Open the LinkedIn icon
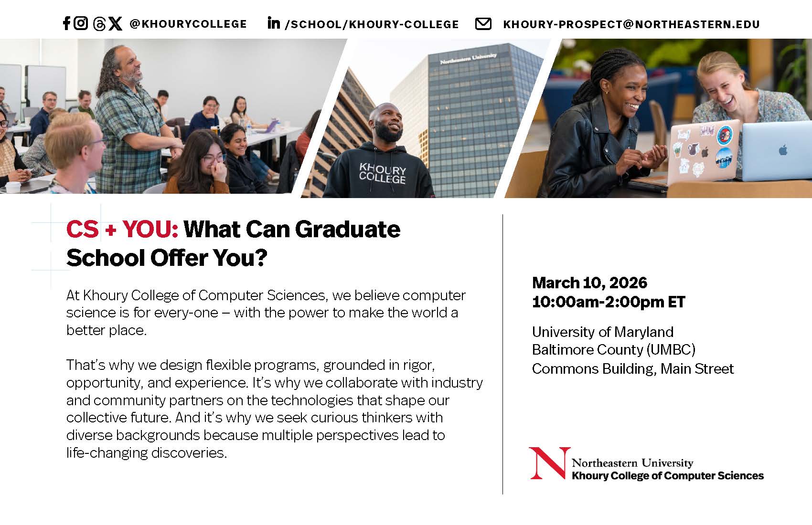This screenshot has width=812, height=525. tap(274, 23)
